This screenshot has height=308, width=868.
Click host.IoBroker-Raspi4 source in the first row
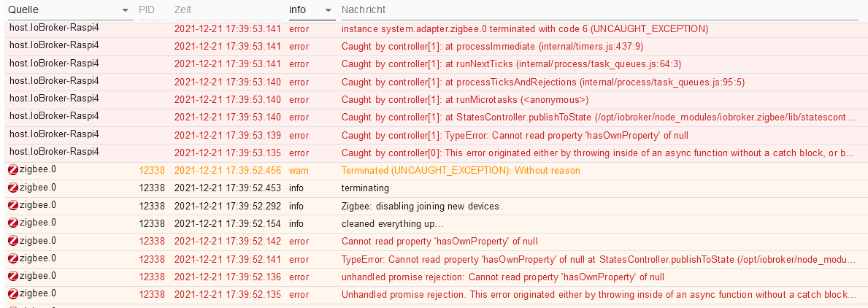(x=54, y=27)
